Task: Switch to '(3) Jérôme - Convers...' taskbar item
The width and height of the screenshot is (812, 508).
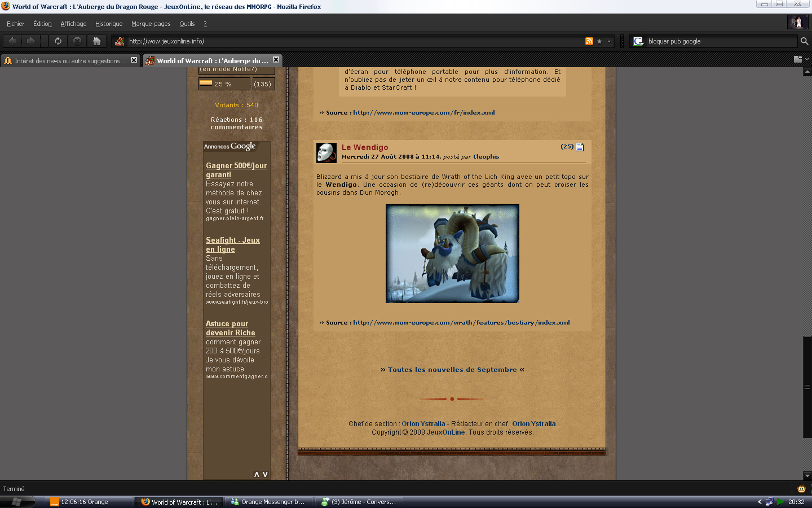Action: 359,502
